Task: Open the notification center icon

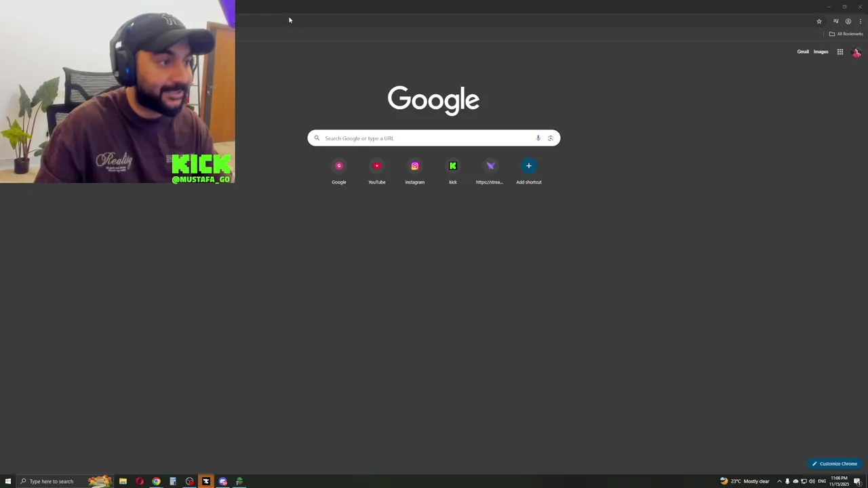Action: 857,481
